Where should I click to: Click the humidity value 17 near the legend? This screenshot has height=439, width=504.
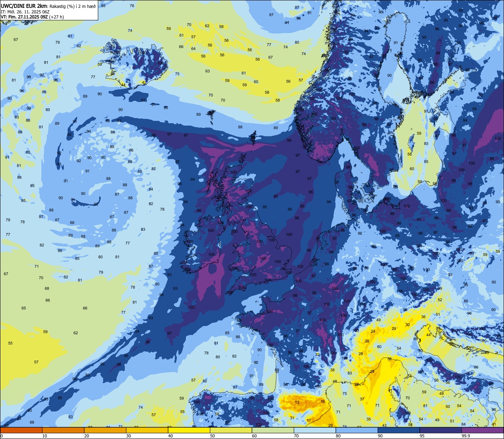pos(309,420)
